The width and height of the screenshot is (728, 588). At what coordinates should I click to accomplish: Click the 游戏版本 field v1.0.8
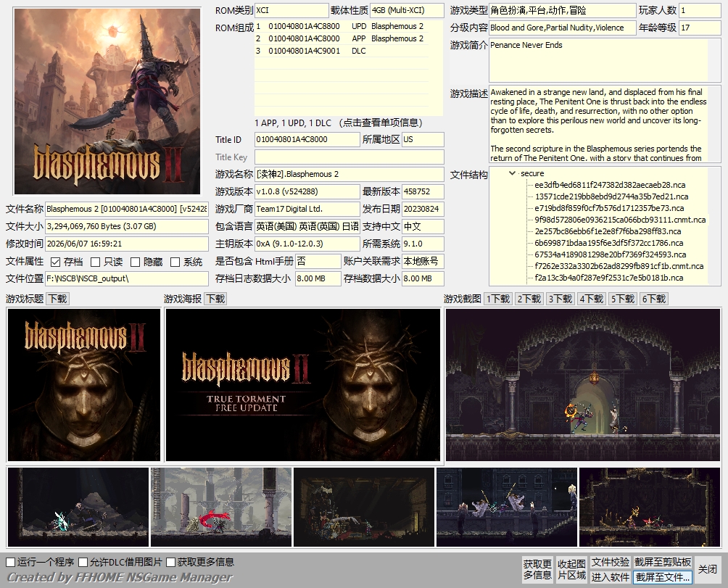coord(307,191)
